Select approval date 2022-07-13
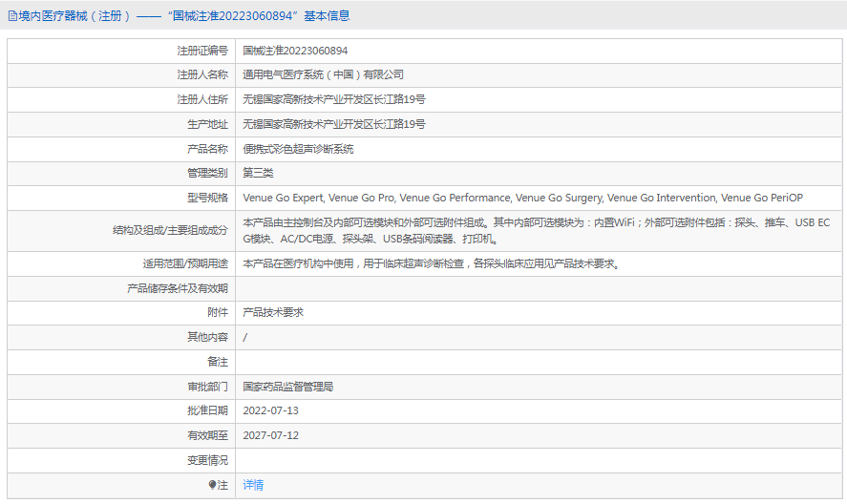This screenshot has width=847, height=504. click(270, 410)
